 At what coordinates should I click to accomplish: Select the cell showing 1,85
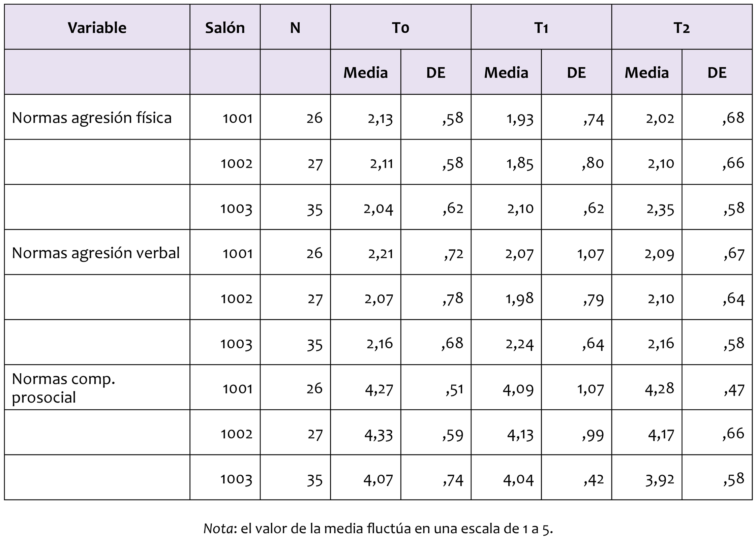(x=520, y=164)
